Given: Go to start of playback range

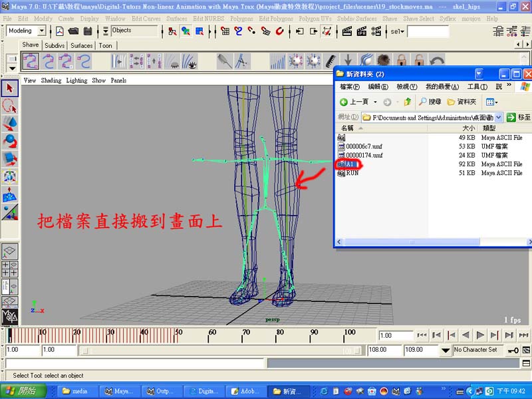Looking at the screenshot, I should point(422,335).
